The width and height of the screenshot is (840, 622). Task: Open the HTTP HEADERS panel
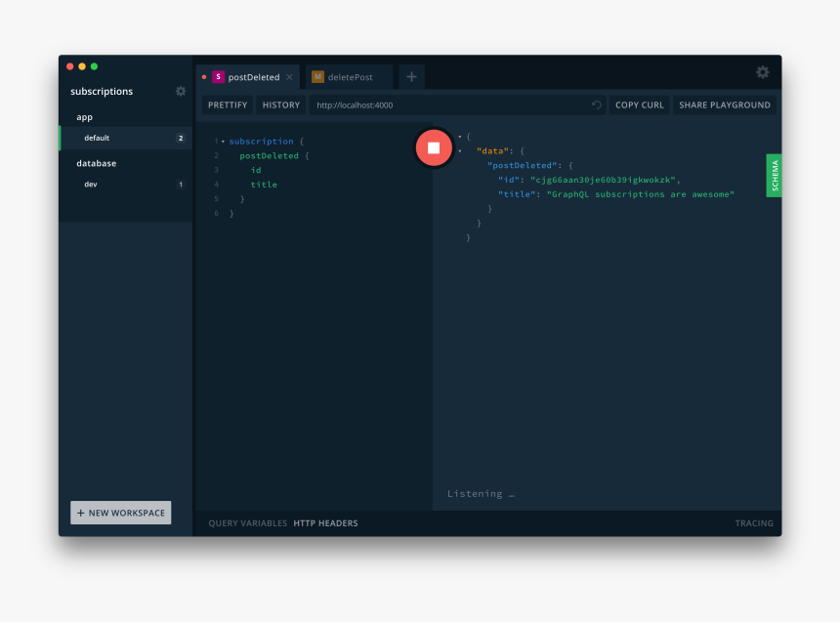[x=325, y=523]
